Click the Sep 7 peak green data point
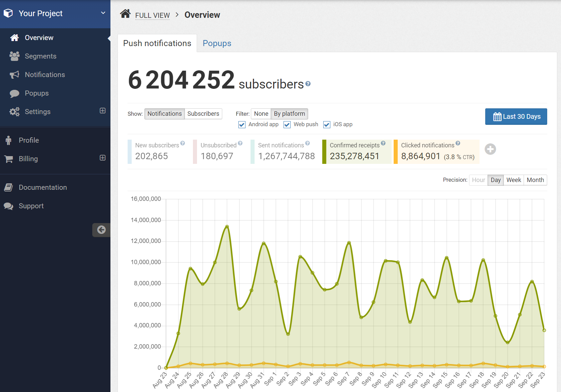561x392 pixels. (x=349, y=243)
